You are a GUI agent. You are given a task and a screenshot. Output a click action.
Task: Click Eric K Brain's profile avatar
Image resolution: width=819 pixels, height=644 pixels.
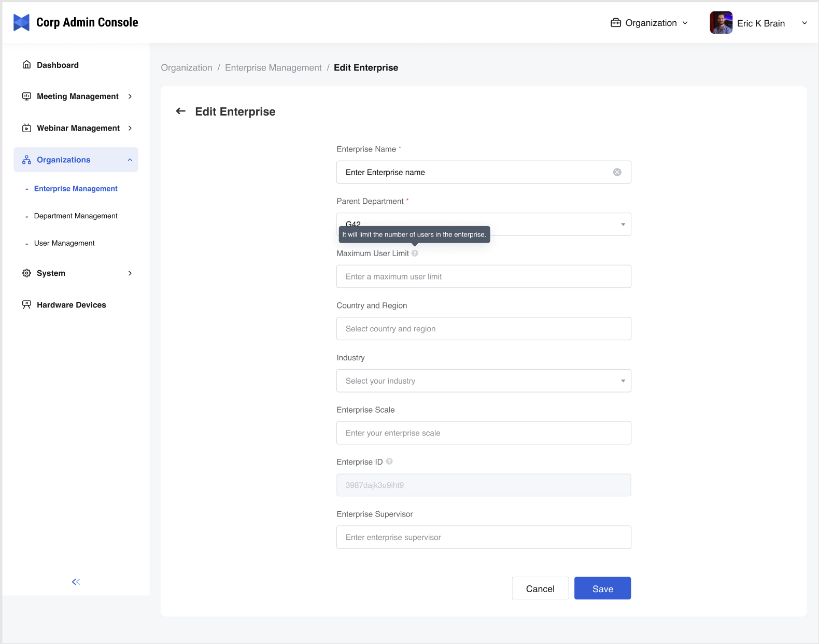click(721, 23)
